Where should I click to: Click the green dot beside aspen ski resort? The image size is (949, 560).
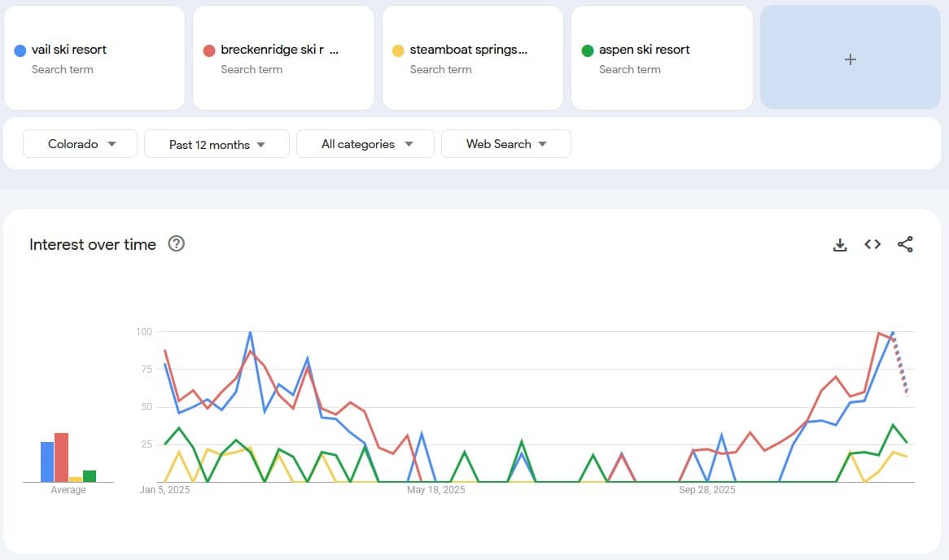pos(588,50)
